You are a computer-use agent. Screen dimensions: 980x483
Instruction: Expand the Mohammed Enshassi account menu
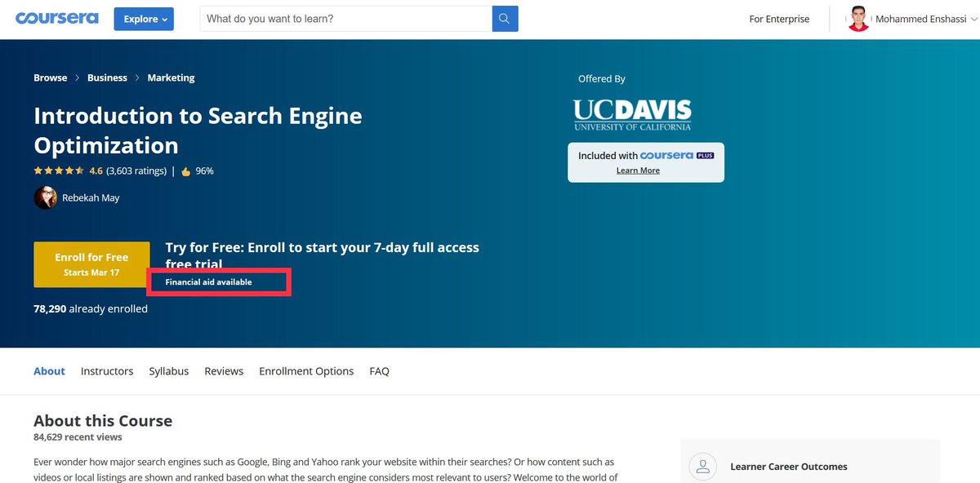[x=926, y=19]
